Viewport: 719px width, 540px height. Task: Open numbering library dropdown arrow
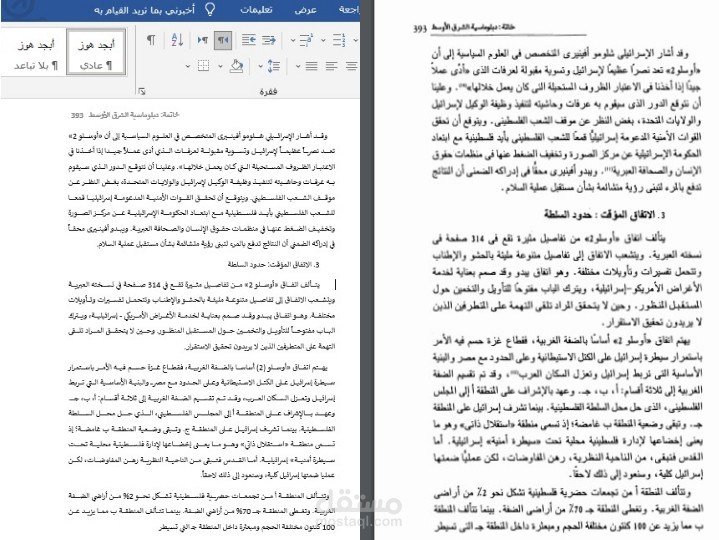(323, 41)
